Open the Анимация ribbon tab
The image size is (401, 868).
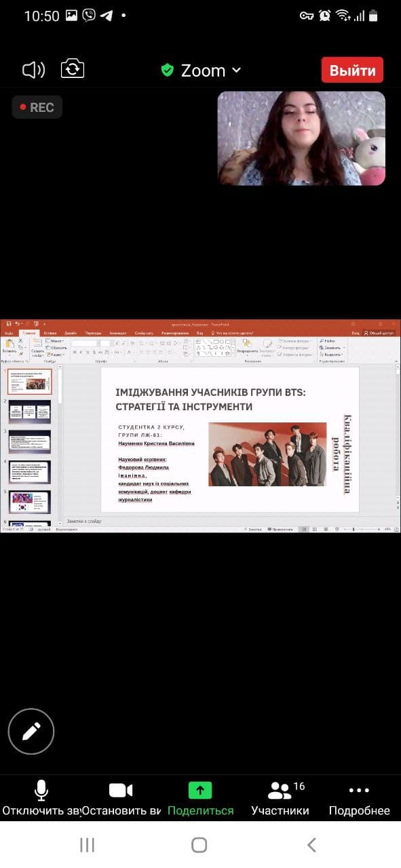click(117, 333)
